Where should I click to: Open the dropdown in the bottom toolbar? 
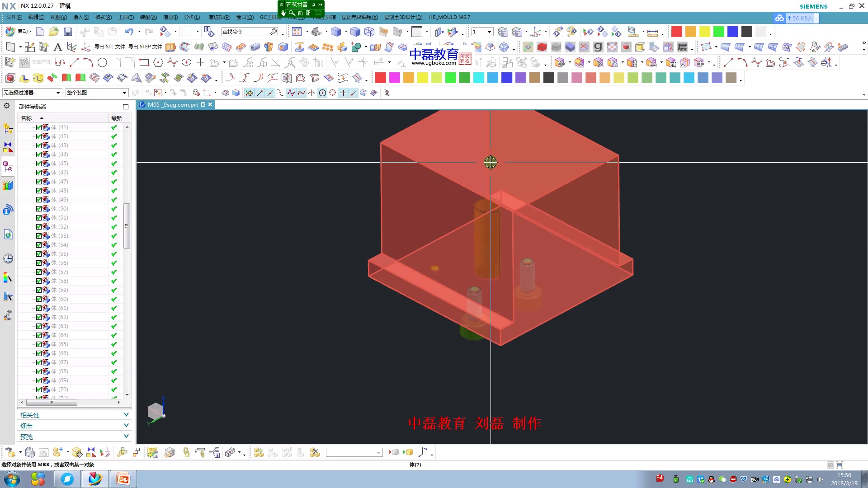click(x=354, y=452)
